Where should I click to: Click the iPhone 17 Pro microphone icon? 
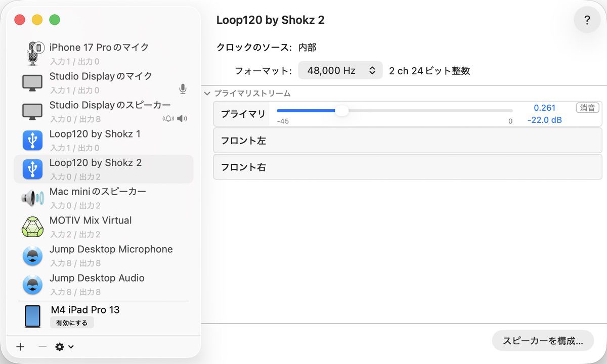point(33,53)
